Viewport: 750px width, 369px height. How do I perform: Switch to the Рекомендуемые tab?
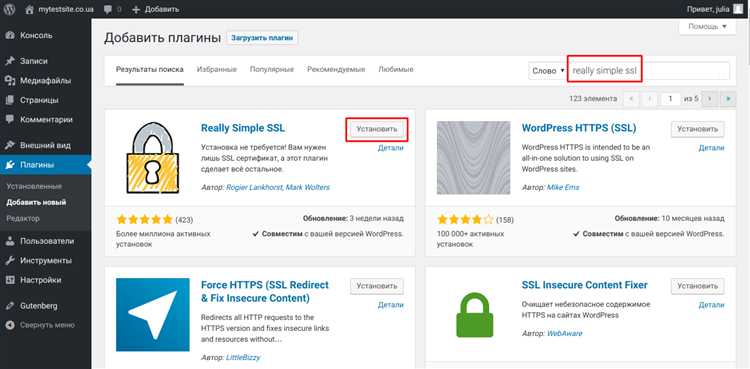336,69
